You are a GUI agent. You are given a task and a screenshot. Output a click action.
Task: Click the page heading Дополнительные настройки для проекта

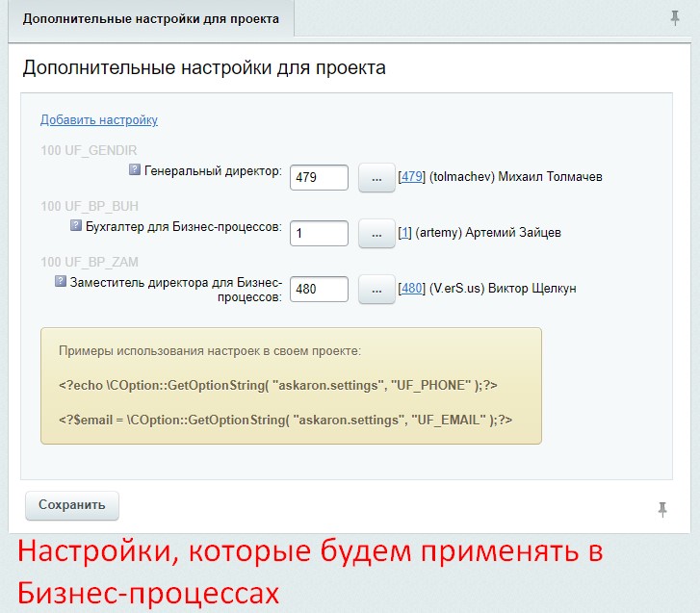coord(204,67)
